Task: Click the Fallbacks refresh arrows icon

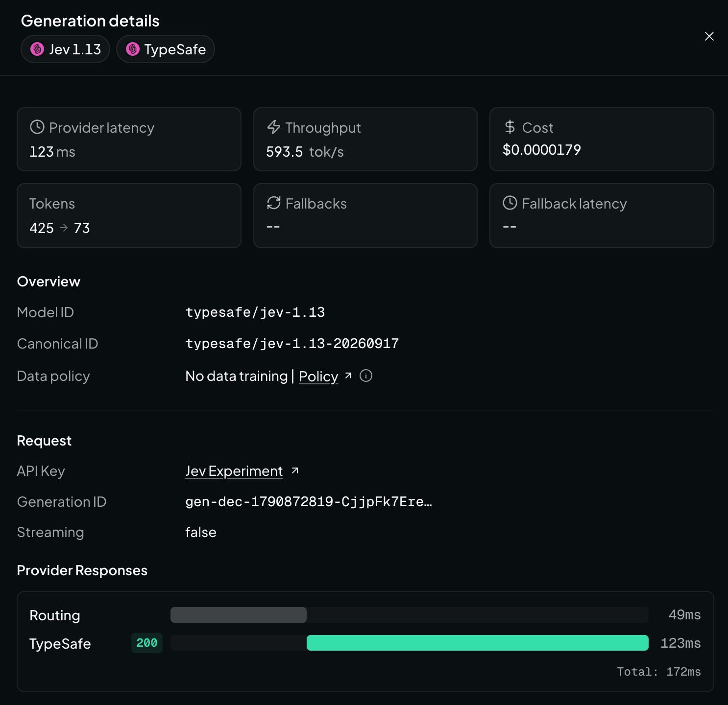Action: click(x=273, y=203)
